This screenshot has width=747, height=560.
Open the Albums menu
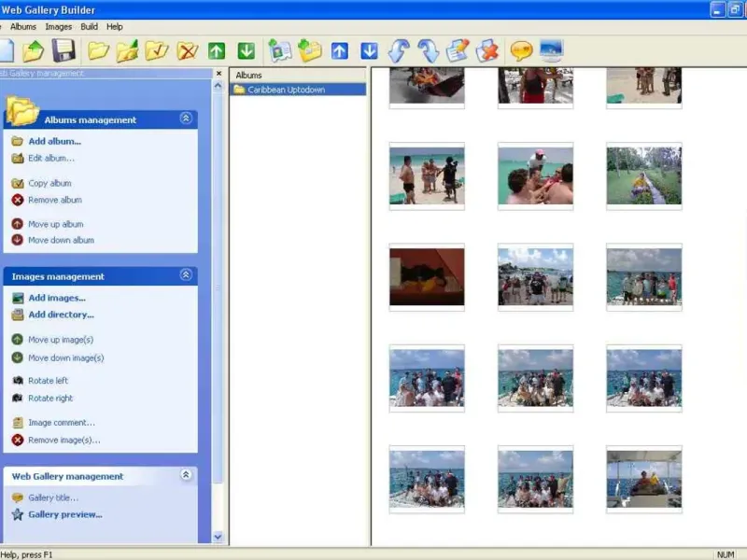23,27
